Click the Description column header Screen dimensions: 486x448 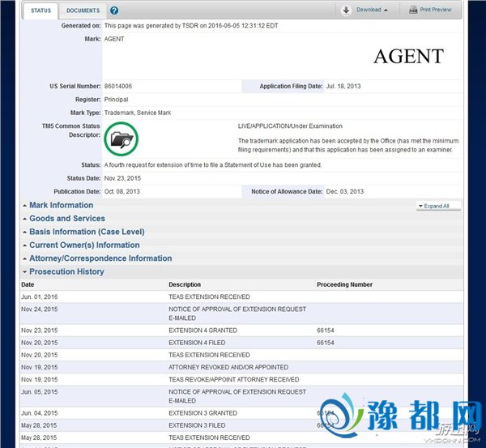(x=185, y=284)
